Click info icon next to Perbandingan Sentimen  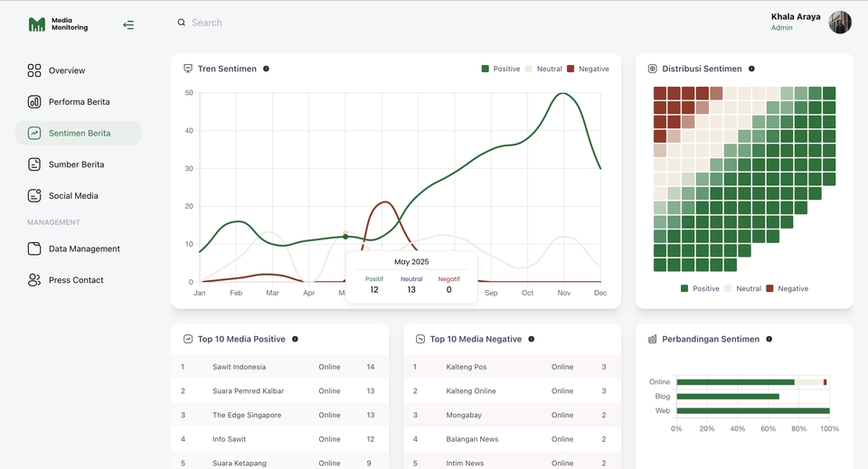769,340
